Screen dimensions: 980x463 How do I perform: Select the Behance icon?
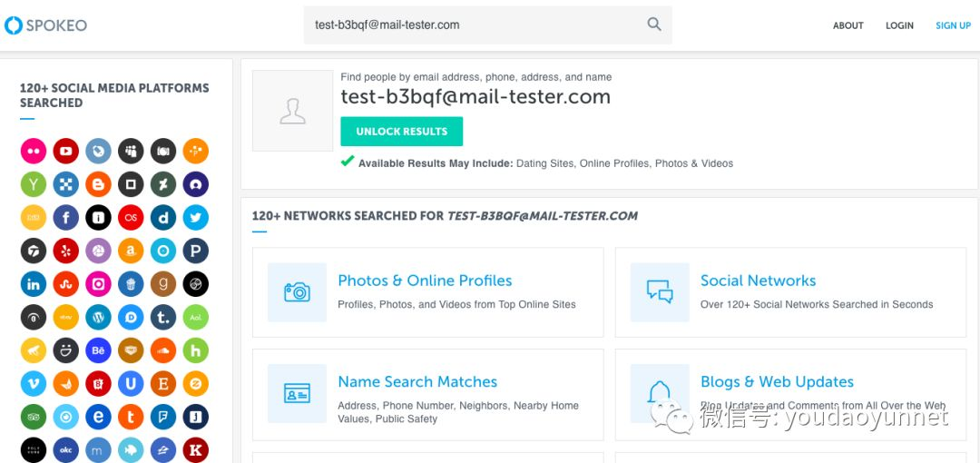point(98,350)
